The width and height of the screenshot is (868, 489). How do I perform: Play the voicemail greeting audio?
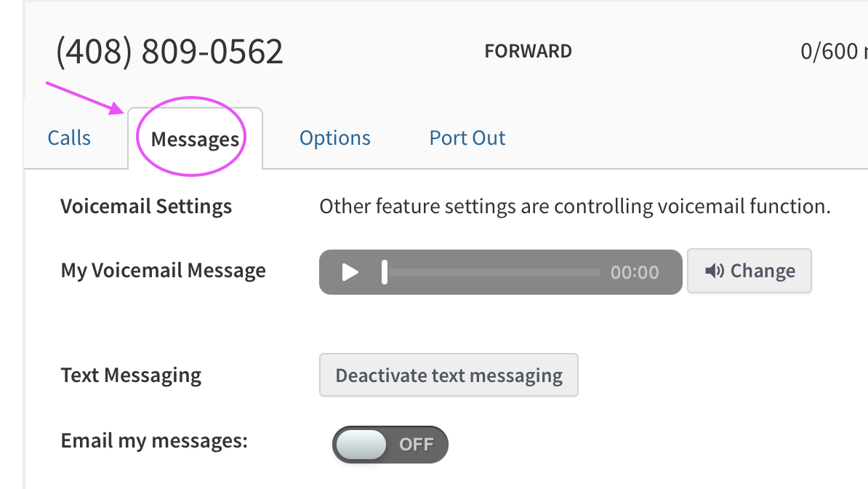point(350,272)
